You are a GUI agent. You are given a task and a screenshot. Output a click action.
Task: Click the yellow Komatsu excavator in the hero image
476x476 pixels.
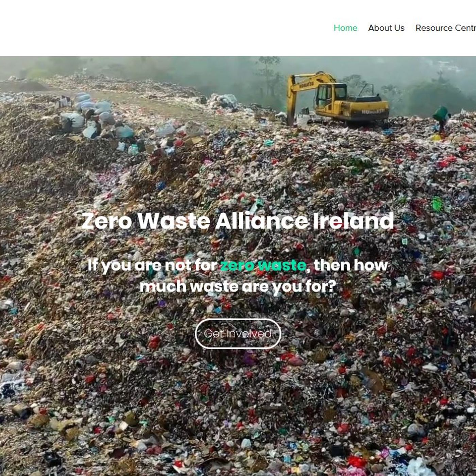337,99
